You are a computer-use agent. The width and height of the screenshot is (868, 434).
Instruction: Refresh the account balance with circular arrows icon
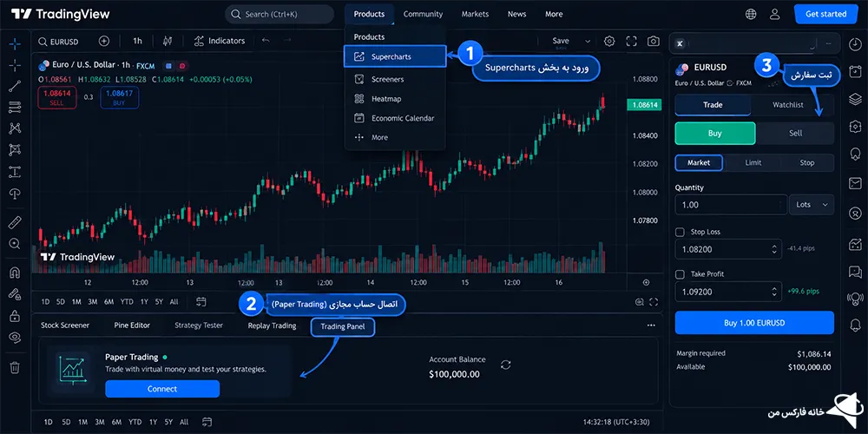coord(505,365)
